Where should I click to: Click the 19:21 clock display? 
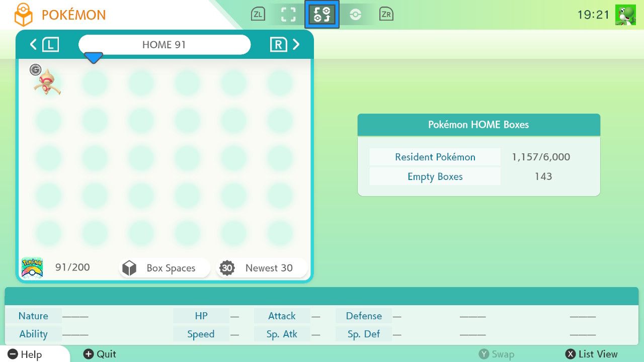pos(594,15)
